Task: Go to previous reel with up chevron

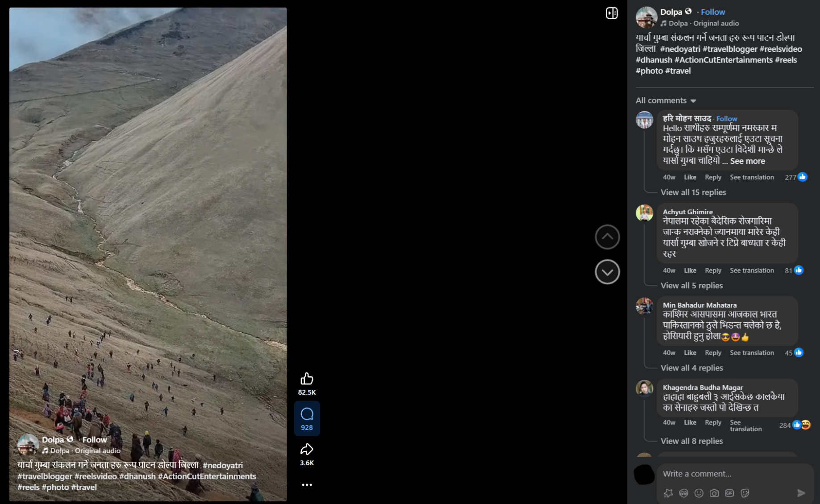Action: coord(607,237)
